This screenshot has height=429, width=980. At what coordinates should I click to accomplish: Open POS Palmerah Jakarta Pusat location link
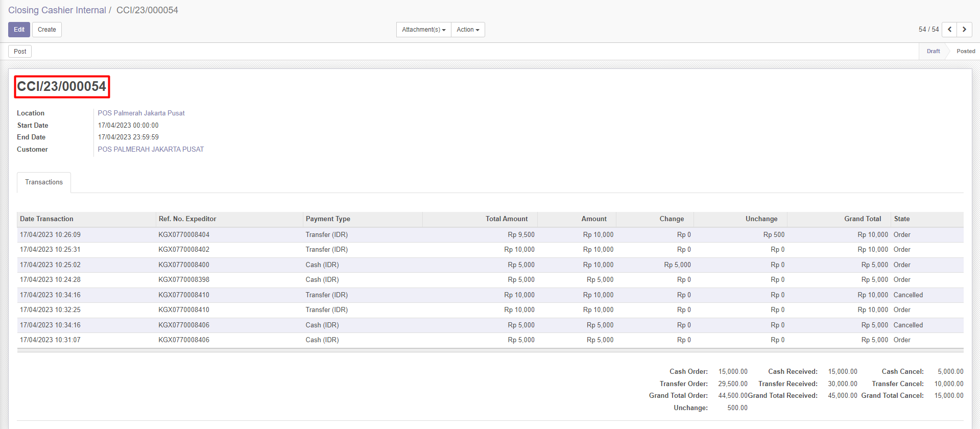click(141, 113)
